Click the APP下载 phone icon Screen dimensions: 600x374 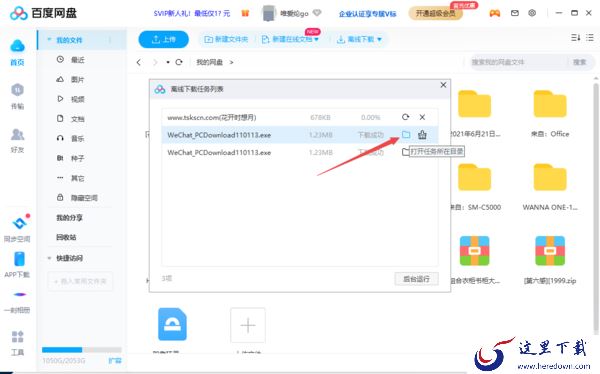point(19,259)
